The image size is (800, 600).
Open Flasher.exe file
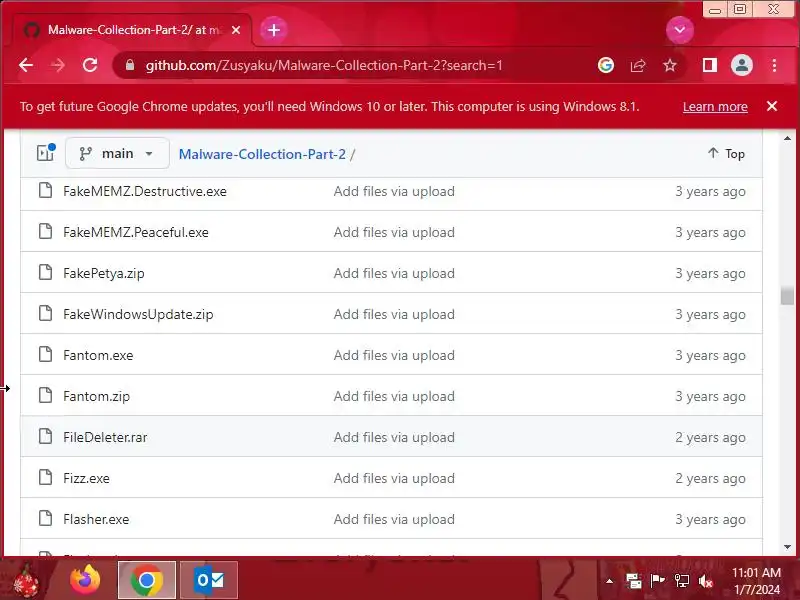coord(96,519)
